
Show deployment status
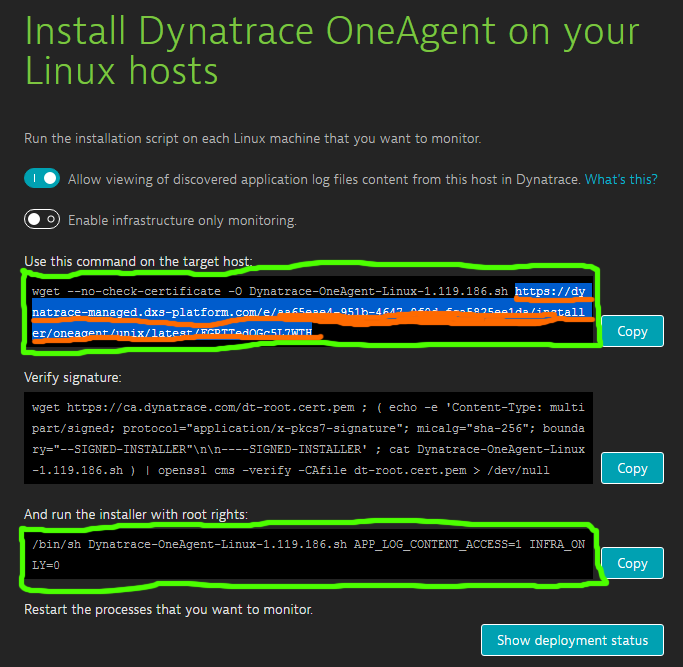572,640
